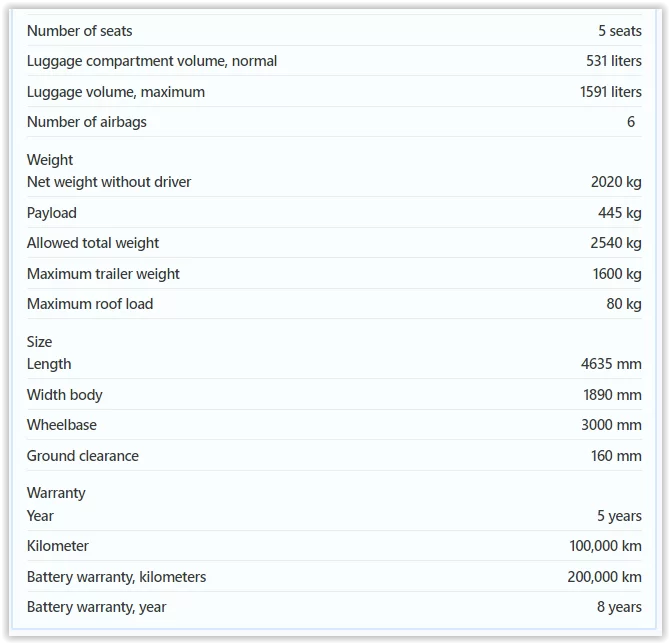Image resolution: width=670 pixels, height=644 pixels.
Task: Click the "100,000 km" warranty kilometer value
Action: click(x=605, y=546)
